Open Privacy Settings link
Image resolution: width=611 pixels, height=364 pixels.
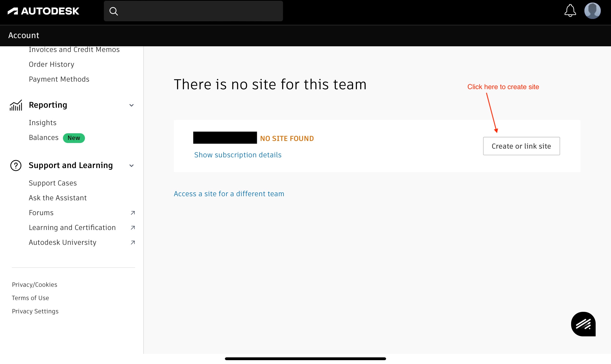[x=35, y=311]
